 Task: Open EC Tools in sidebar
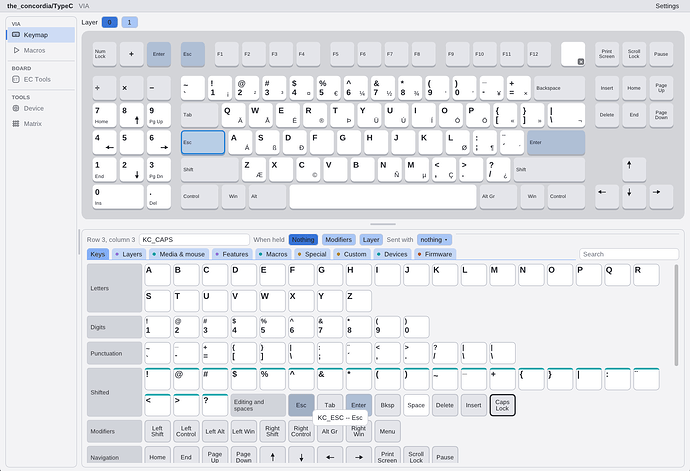41,80
